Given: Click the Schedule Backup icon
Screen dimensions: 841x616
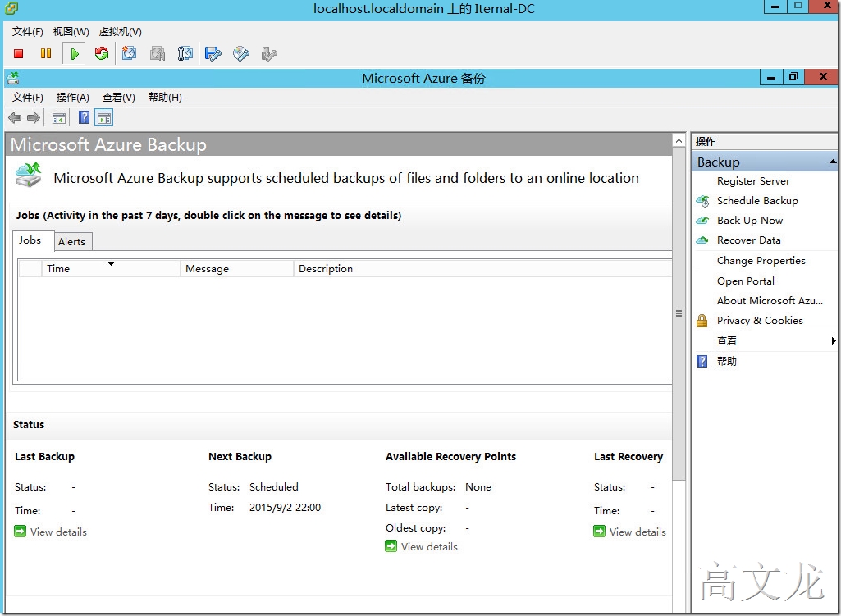Looking at the screenshot, I should 702,201.
